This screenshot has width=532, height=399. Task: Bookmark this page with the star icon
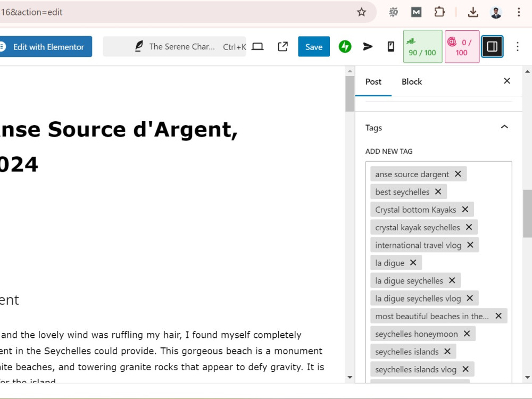(x=361, y=12)
